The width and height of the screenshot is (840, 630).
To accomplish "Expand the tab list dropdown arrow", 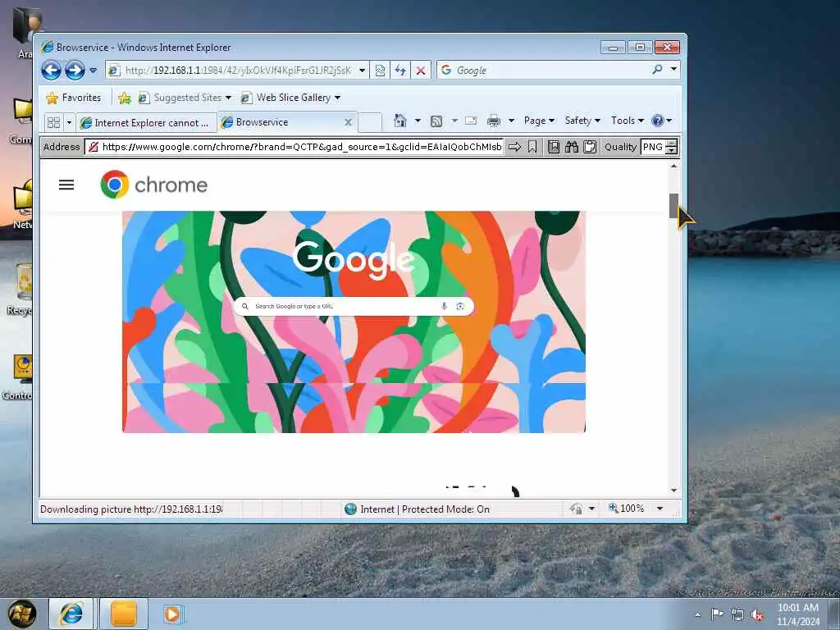I will (x=69, y=122).
